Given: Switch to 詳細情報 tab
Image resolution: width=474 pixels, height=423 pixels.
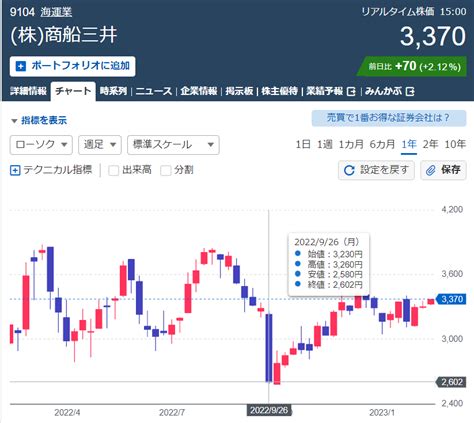Looking at the screenshot, I should click(28, 91).
